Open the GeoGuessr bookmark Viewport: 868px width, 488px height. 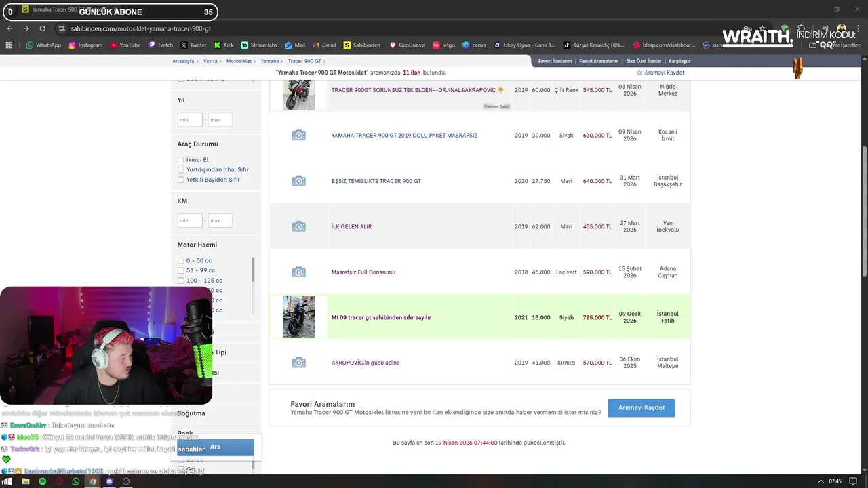coord(407,45)
